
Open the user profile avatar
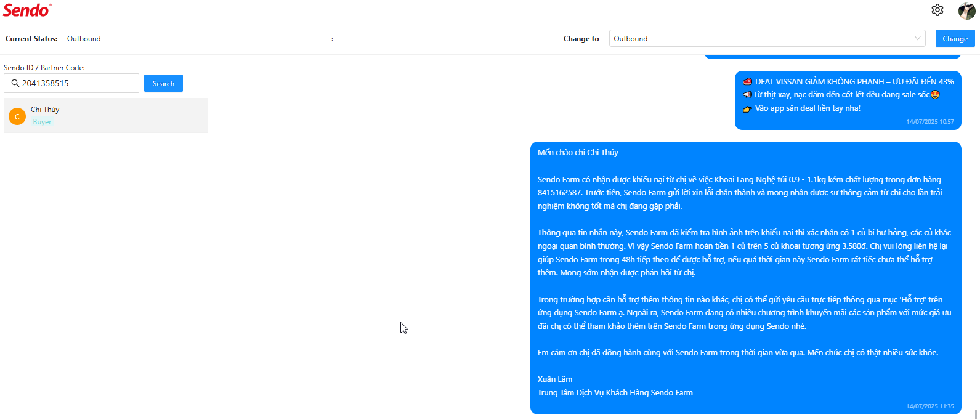tap(966, 10)
